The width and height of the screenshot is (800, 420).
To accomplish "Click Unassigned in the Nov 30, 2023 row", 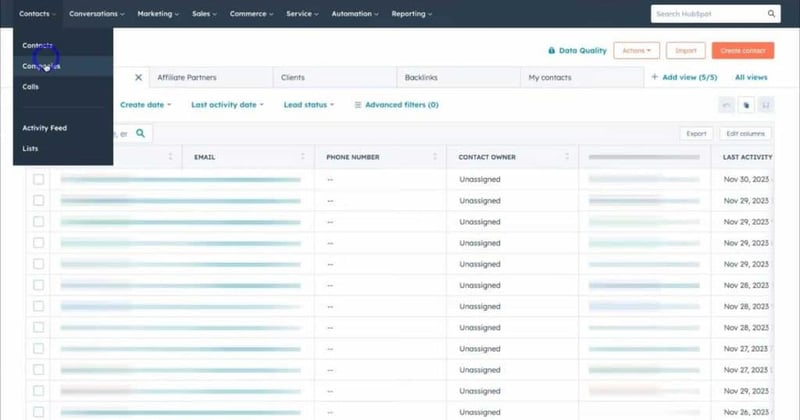I will [480, 179].
